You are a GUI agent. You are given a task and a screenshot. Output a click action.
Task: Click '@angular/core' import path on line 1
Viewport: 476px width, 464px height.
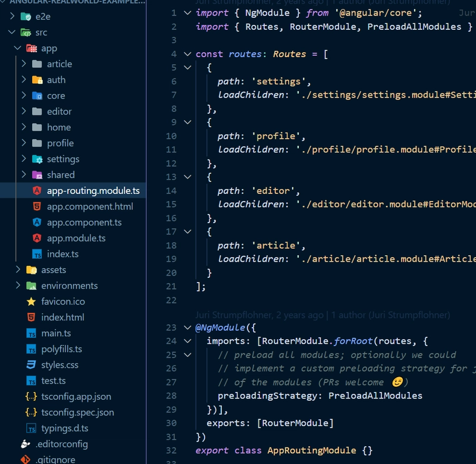[x=375, y=12]
